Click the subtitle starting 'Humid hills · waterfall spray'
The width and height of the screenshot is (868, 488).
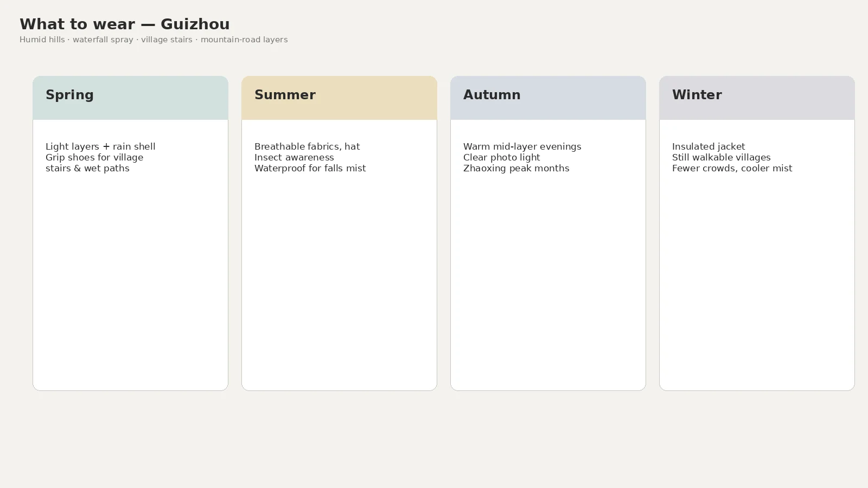[154, 40]
